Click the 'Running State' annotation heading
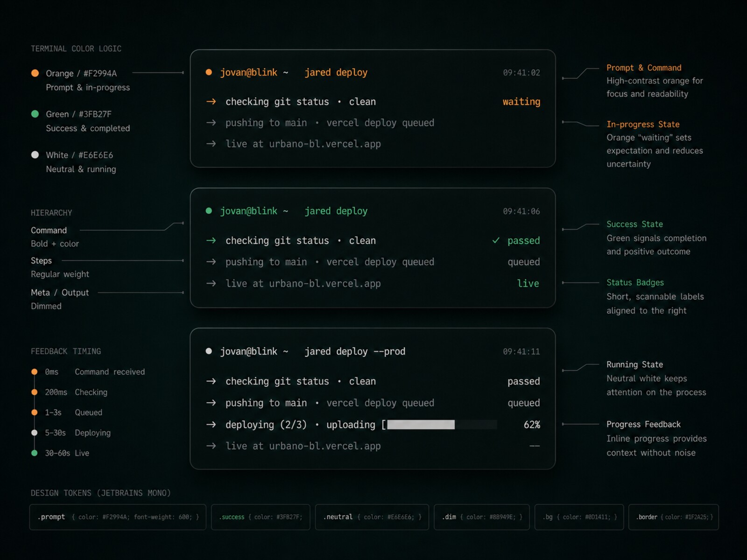 pyautogui.click(x=634, y=365)
